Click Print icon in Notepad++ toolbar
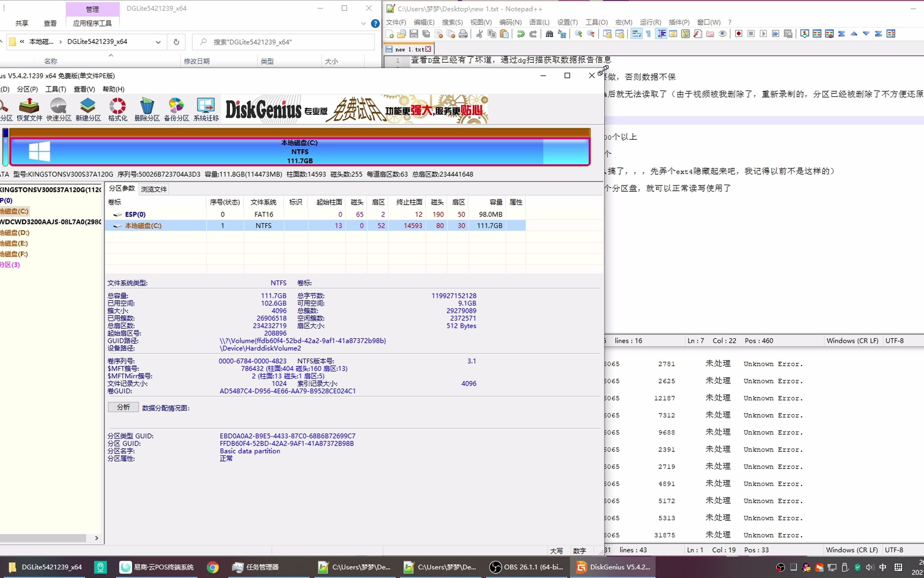The width and height of the screenshot is (924, 578). 463,34
